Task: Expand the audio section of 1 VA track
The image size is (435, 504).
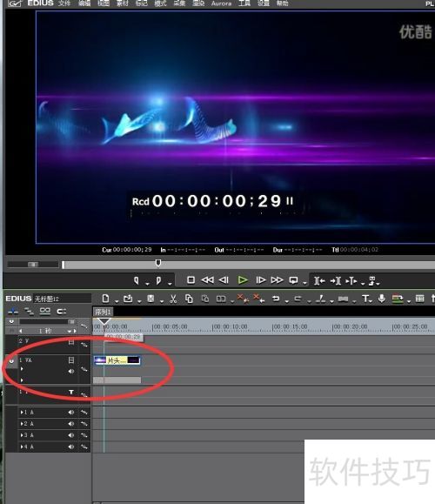Action: click(22, 369)
